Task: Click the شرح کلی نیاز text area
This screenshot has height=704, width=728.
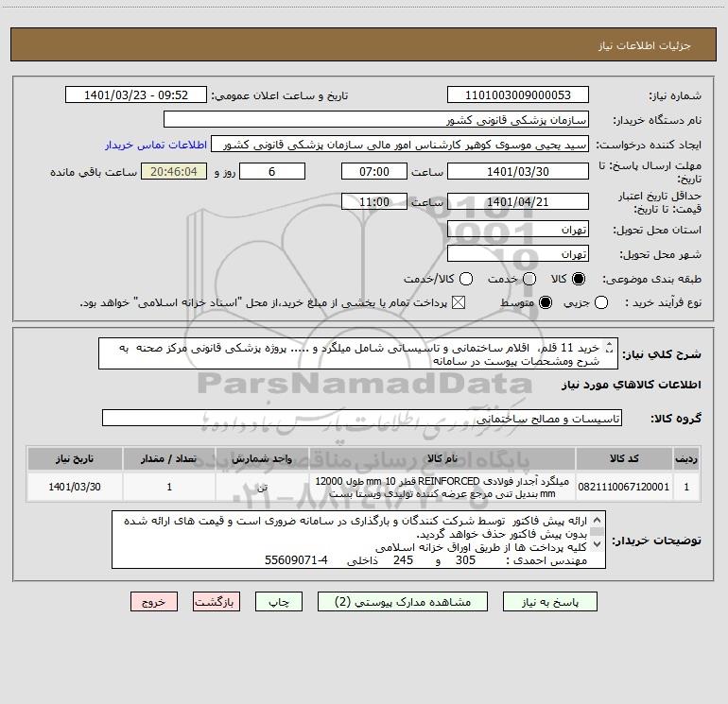Action: pyautogui.click(x=358, y=354)
